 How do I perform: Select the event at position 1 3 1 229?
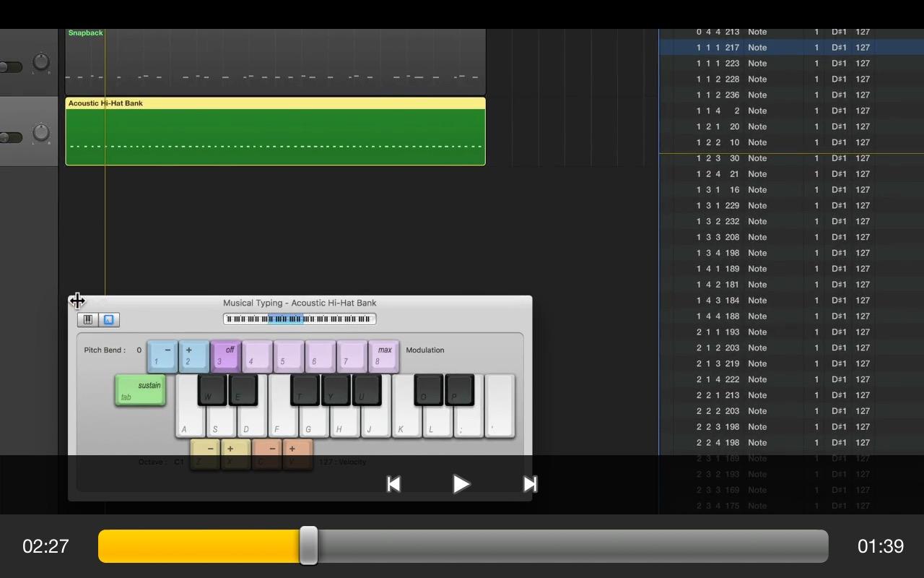(791, 206)
